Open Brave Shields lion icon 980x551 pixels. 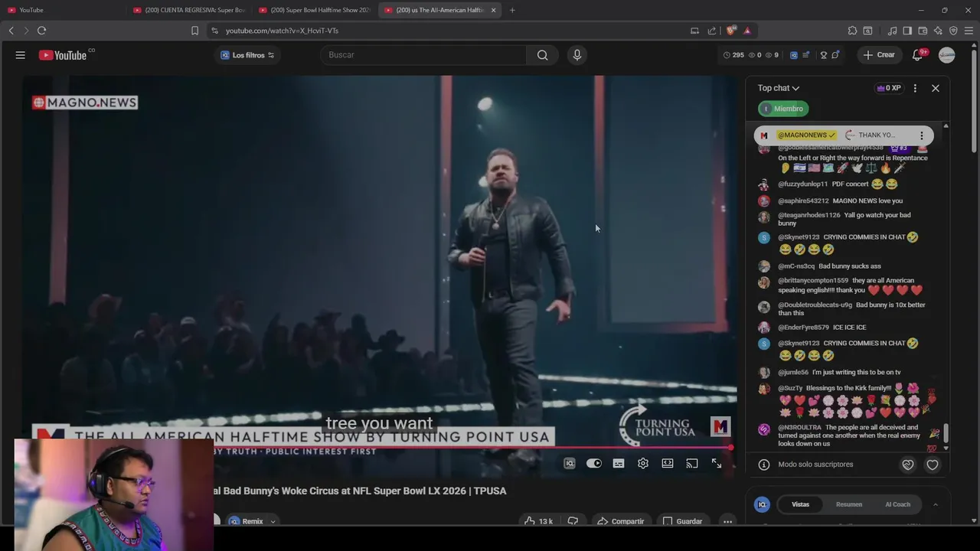click(731, 31)
